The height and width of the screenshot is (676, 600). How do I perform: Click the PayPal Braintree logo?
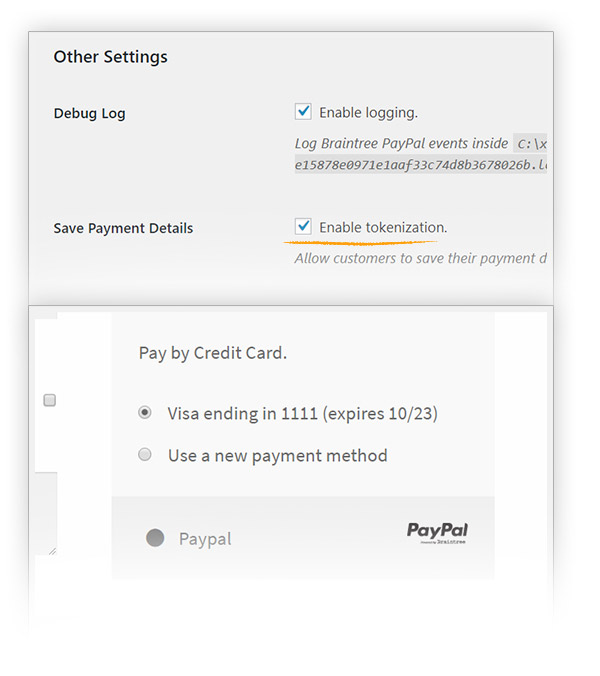tap(437, 532)
